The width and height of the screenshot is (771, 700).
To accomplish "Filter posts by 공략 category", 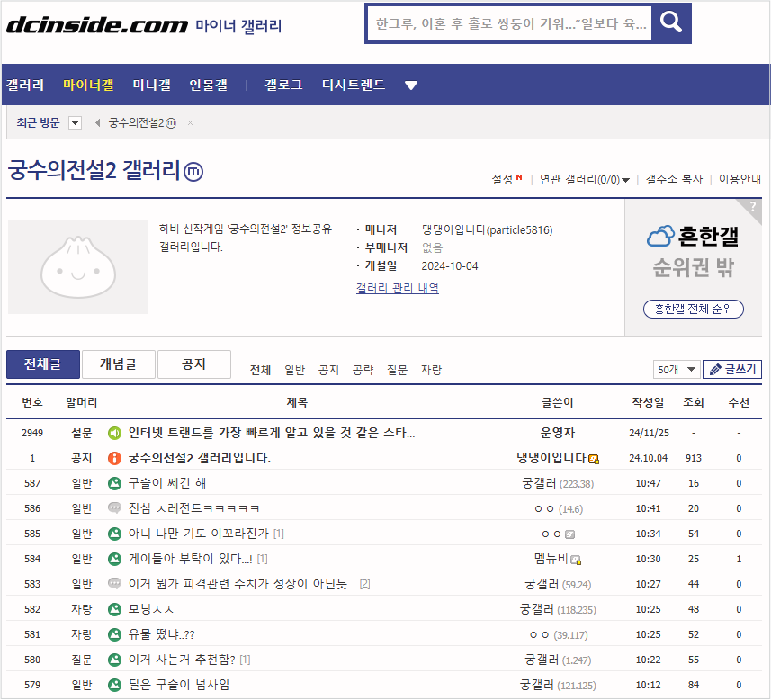I will 363,370.
